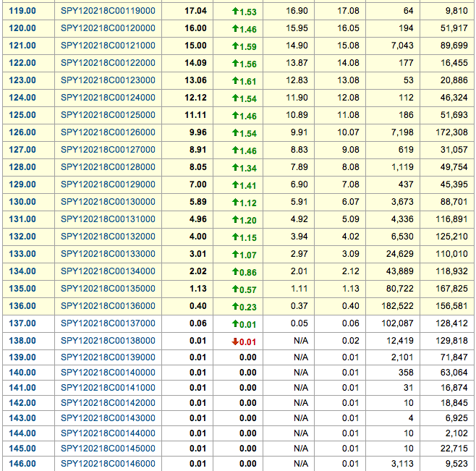The height and width of the screenshot is (471, 476).
Task: Select last price 17.04
Action: pos(195,11)
